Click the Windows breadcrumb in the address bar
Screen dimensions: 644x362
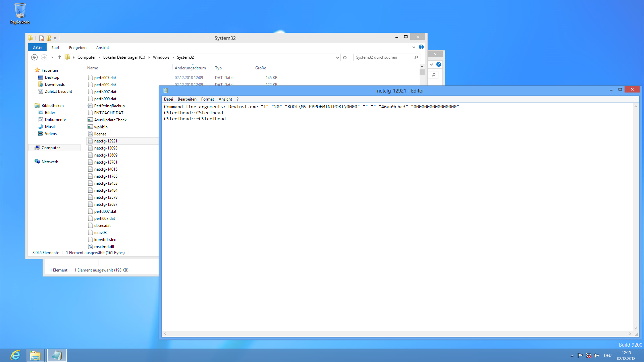(161, 57)
